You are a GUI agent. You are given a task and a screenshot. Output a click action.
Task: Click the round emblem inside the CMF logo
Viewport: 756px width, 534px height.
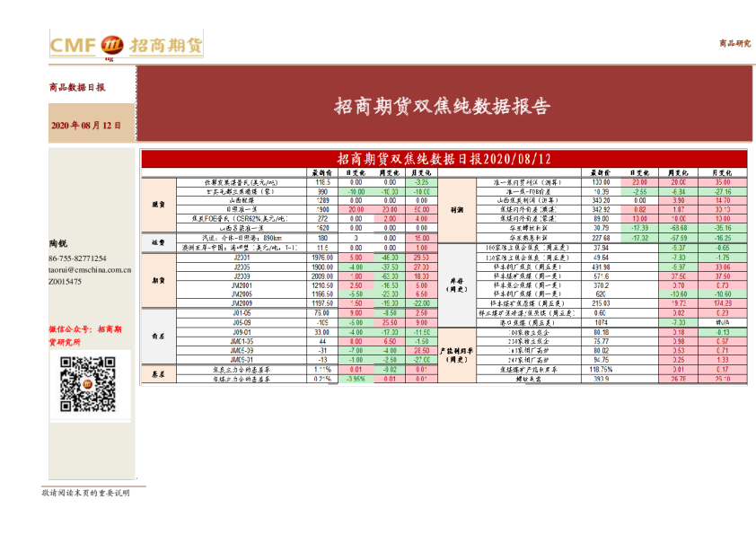[x=113, y=45]
